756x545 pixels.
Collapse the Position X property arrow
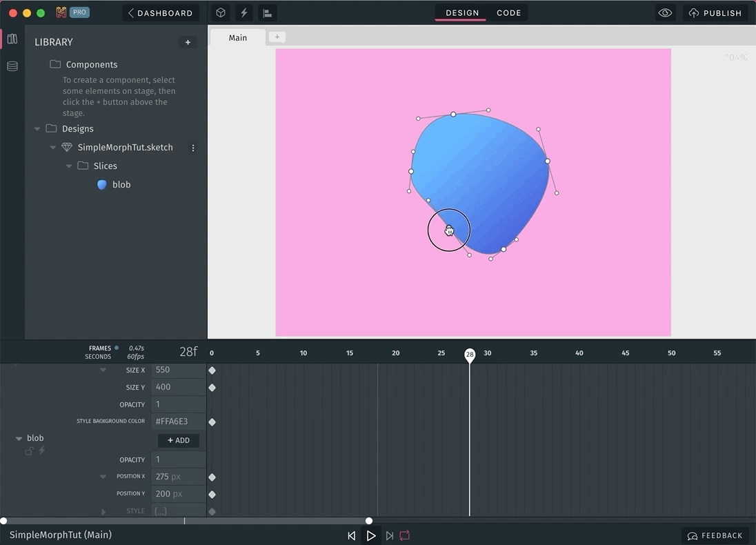(103, 477)
